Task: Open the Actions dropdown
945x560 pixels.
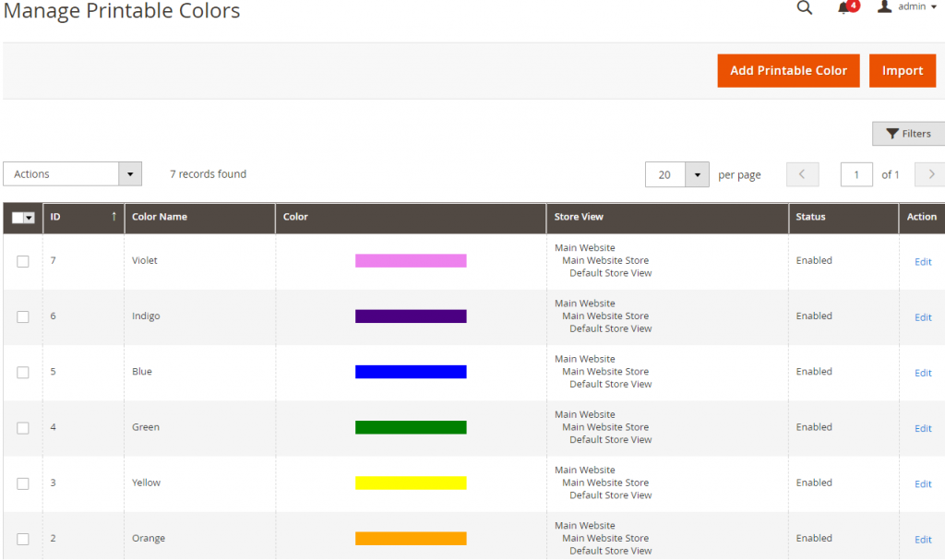Action: coord(72,173)
